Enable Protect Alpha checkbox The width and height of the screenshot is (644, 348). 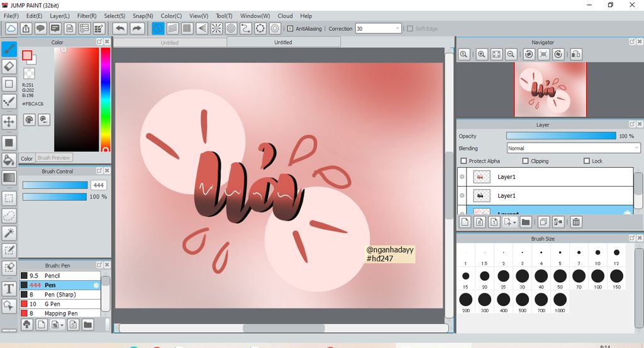pyautogui.click(x=464, y=161)
